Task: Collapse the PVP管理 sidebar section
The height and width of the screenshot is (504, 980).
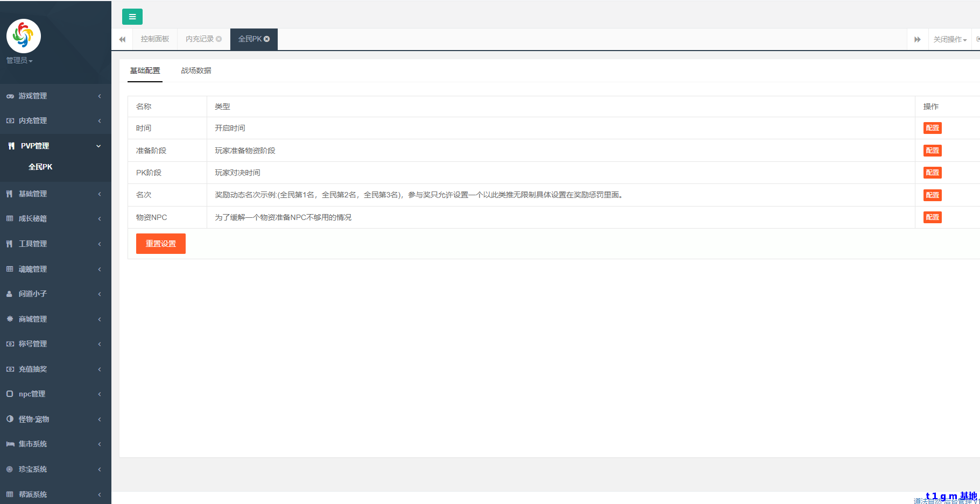Action: [x=54, y=146]
